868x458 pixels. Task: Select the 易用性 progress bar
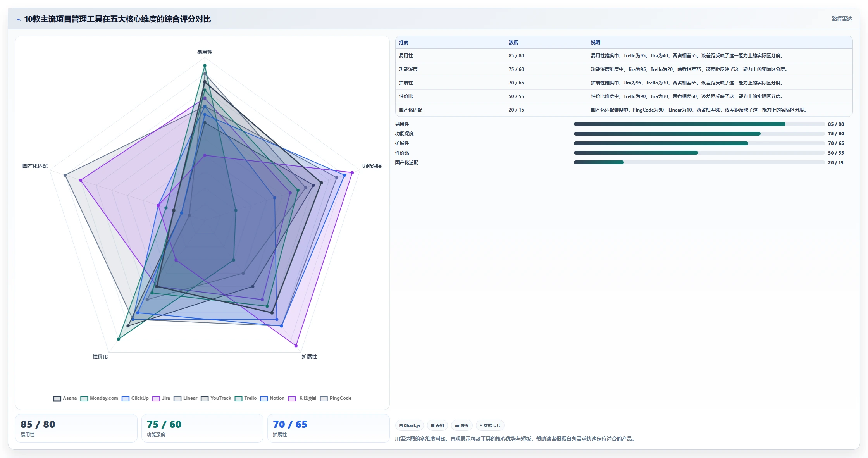coord(699,124)
